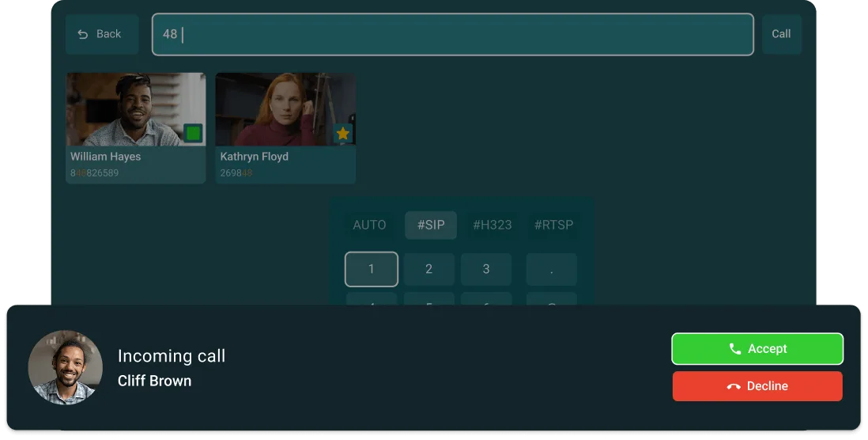Switch to #RTSP protocol tab
868x440 pixels.
[x=553, y=225]
